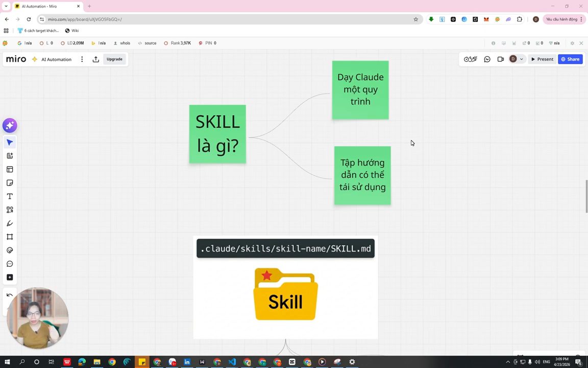Open LinkedIn app in taskbar
588x368 pixels.
(187, 362)
